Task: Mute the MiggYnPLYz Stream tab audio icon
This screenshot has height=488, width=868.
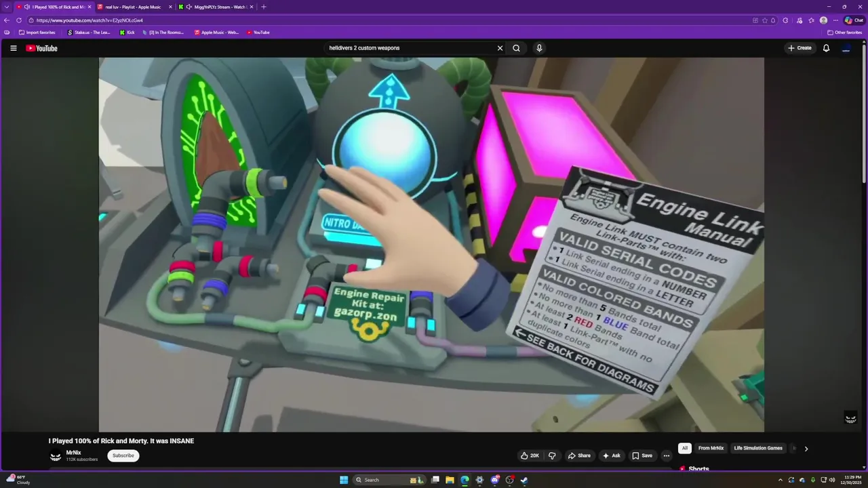Action: tap(189, 7)
